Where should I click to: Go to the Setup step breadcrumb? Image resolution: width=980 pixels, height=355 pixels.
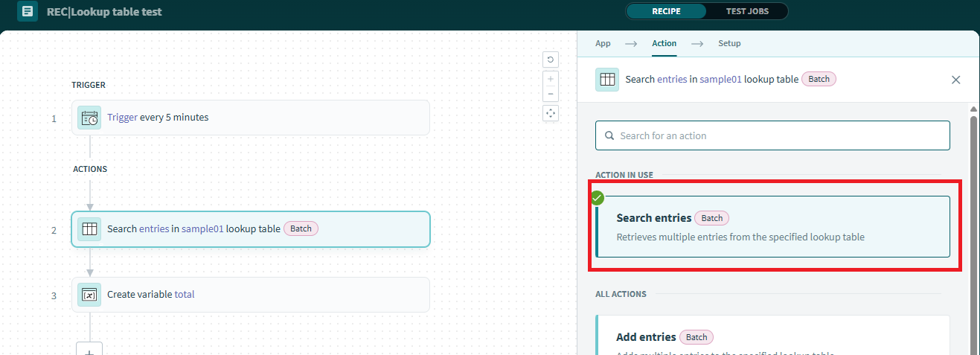click(x=729, y=43)
